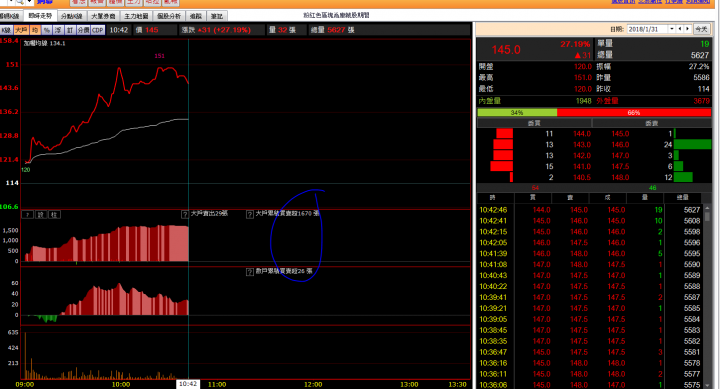Click the 外盤量 3679 value
The width and height of the screenshot is (720, 389).
[702, 101]
